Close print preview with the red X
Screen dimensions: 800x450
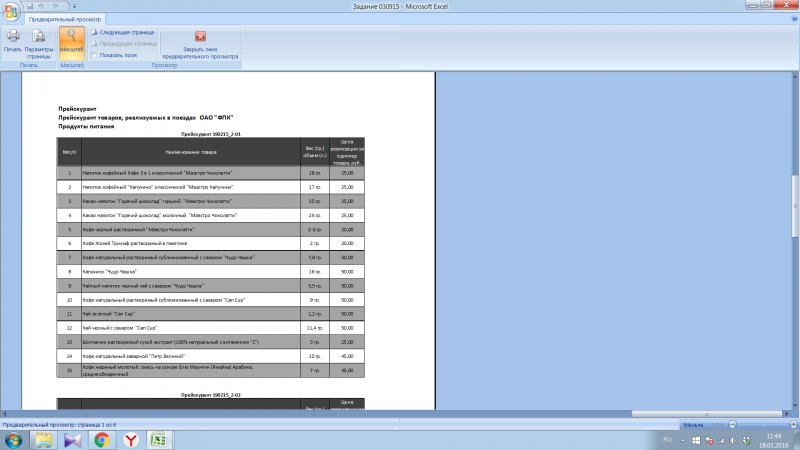tap(201, 36)
